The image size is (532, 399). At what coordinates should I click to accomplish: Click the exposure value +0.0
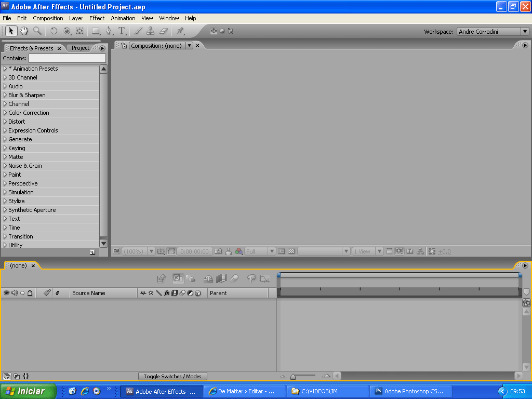[x=444, y=252]
